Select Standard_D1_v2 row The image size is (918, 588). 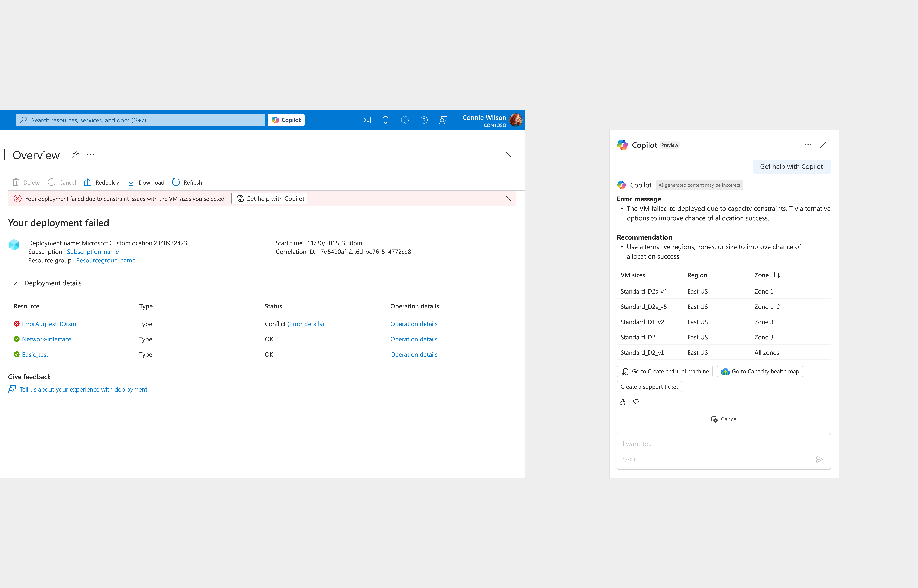coord(724,322)
